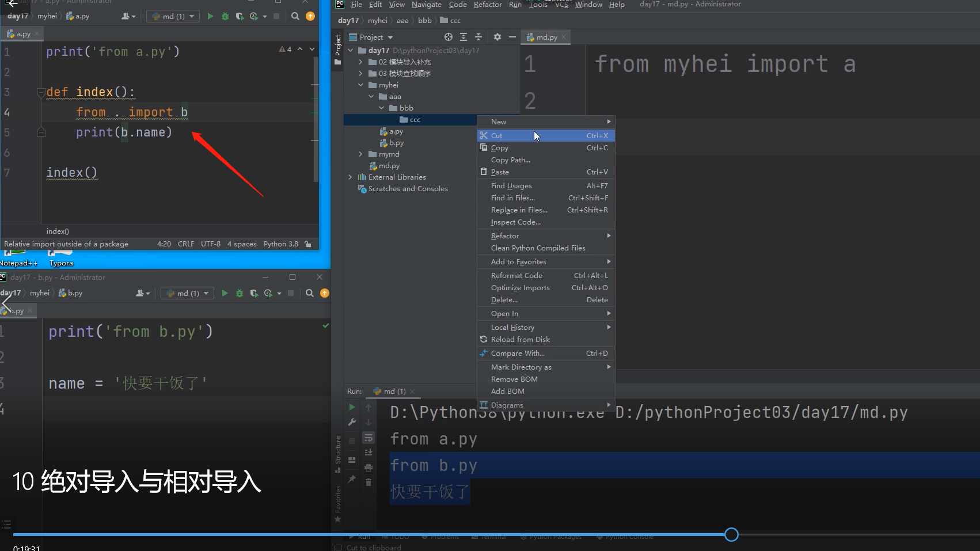Run with coverage in the a.py window
980x551 pixels.
point(240,16)
